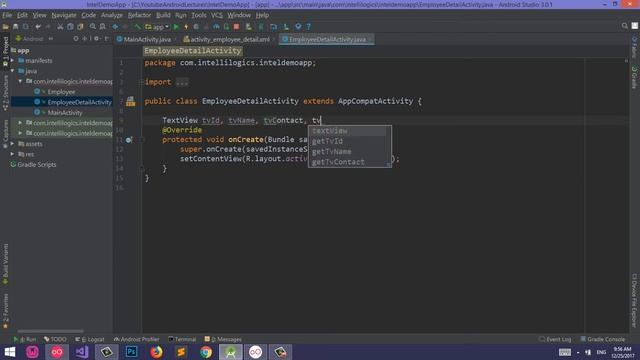Click the override gutter icon beside onCreate
640x360 pixels.
129,140
